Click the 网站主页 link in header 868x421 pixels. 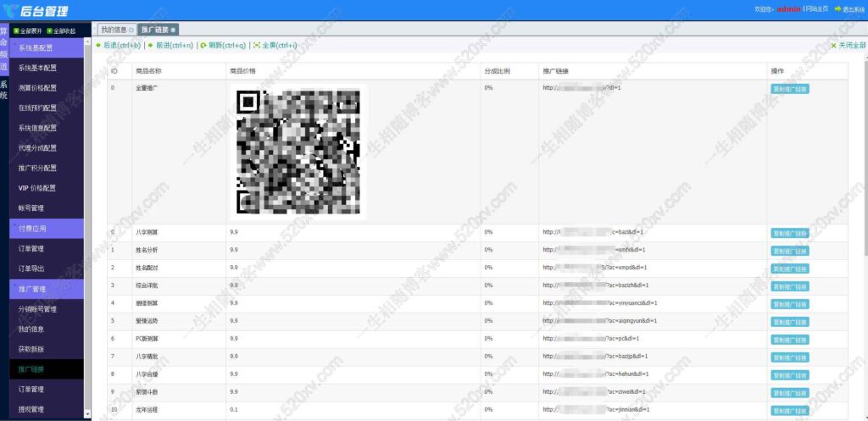817,9
